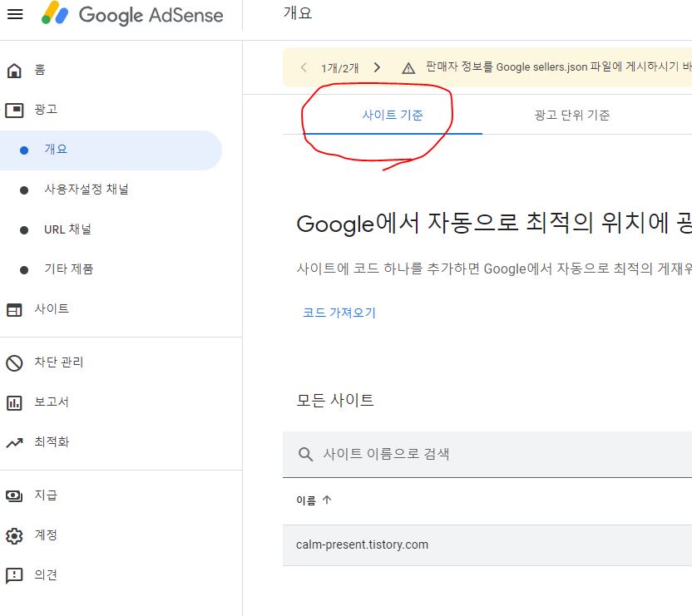692x616 pixels.
Task: Click the 지급 payments icon
Action: (14, 496)
